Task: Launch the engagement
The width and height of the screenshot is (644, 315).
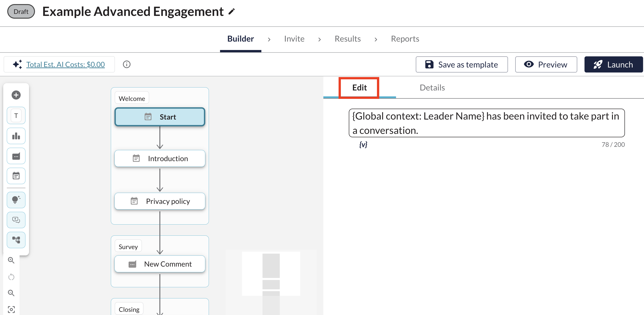Action: (x=614, y=65)
